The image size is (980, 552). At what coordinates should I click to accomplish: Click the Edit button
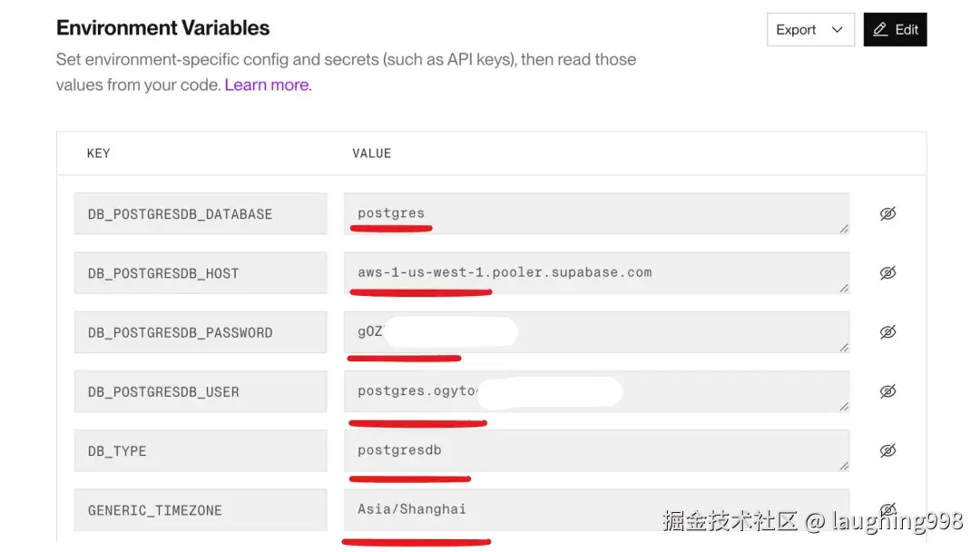895,30
